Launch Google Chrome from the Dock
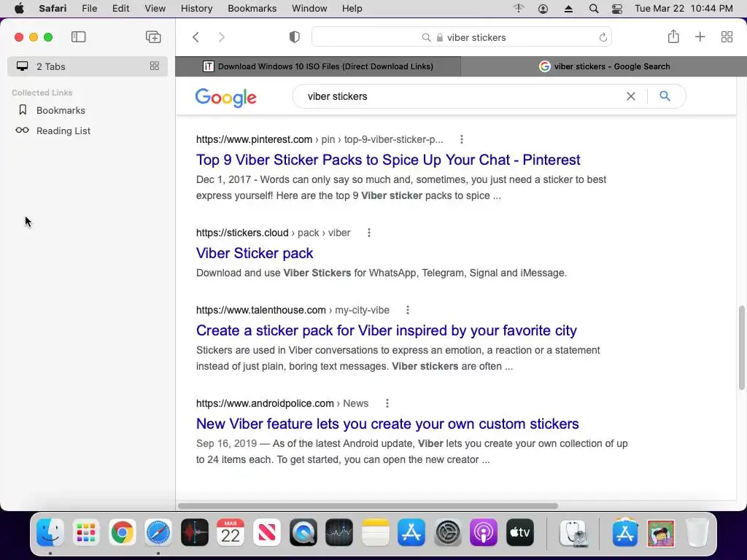The width and height of the screenshot is (747, 560). (x=123, y=532)
